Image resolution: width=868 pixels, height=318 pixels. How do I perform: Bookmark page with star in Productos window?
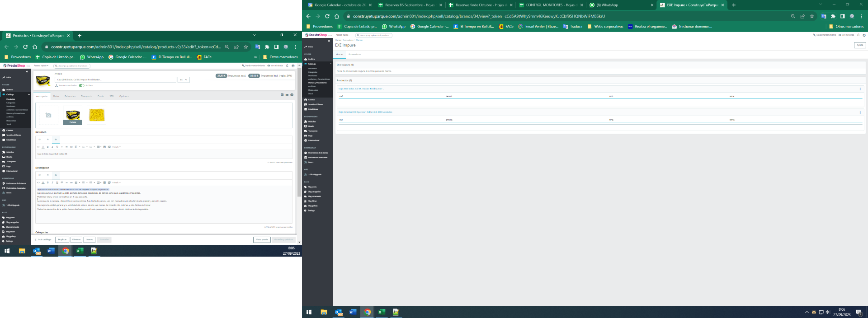point(246,47)
